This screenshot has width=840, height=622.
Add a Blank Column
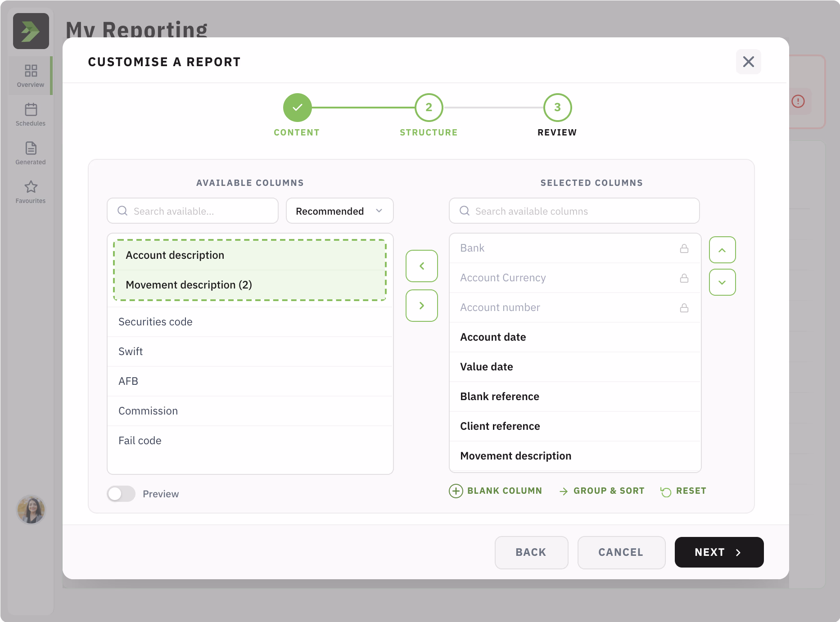pos(496,491)
